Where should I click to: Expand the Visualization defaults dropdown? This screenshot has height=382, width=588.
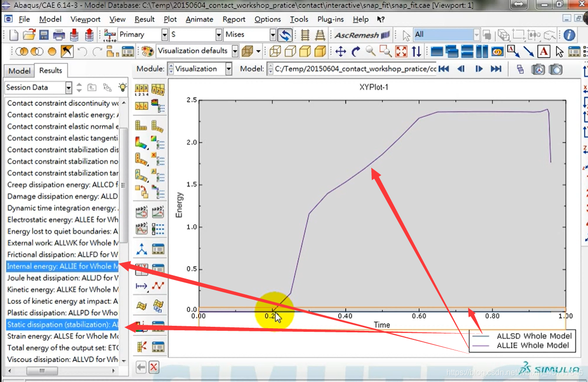click(235, 51)
